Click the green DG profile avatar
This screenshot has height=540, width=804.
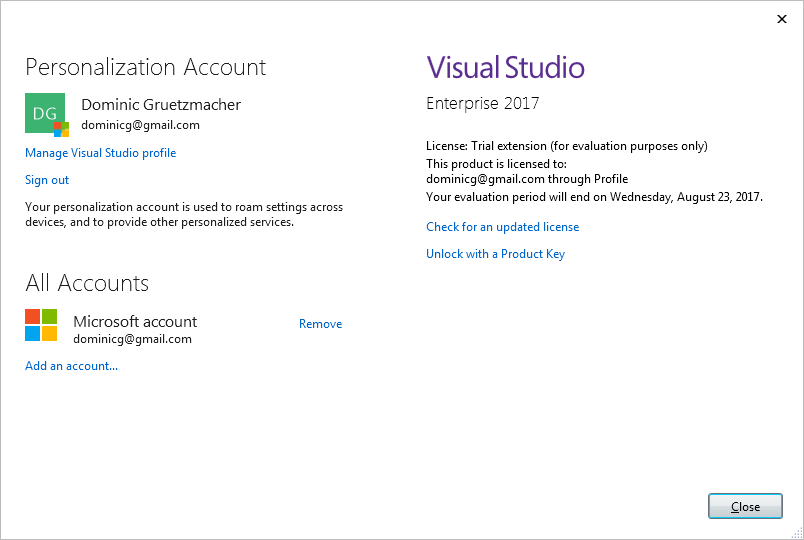click(x=42, y=110)
